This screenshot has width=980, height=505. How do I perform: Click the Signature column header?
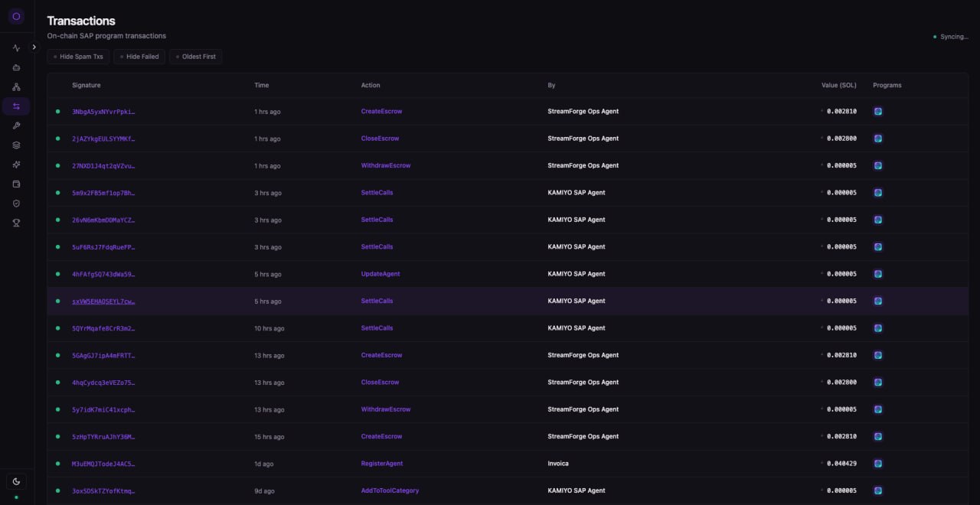coord(87,85)
